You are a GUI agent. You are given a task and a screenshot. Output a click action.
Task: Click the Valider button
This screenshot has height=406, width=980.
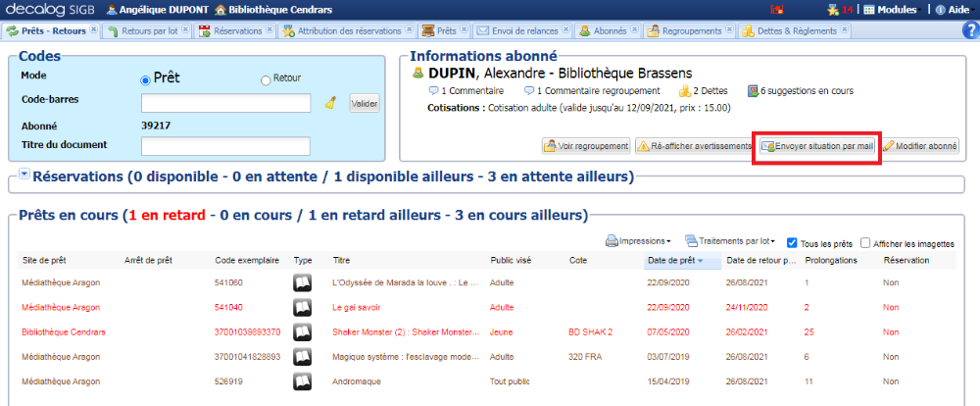(x=364, y=104)
